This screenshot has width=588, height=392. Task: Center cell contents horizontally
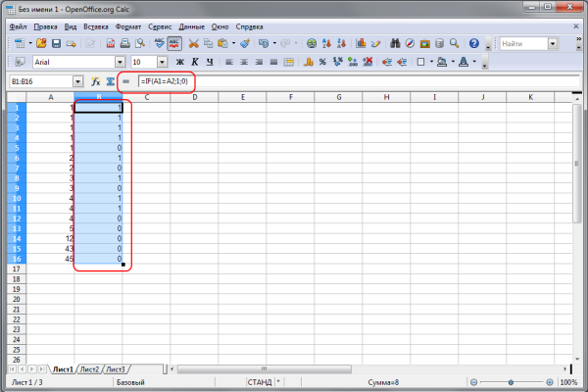click(x=244, y=63)
